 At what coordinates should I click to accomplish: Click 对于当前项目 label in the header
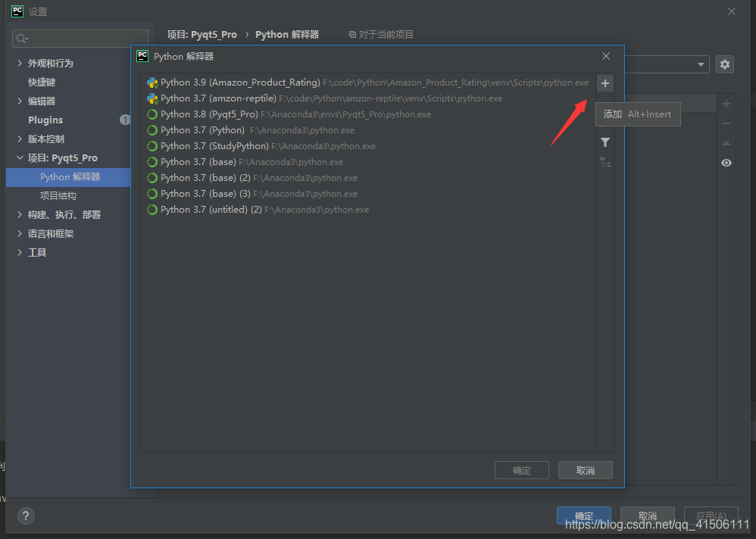(386, 35)
